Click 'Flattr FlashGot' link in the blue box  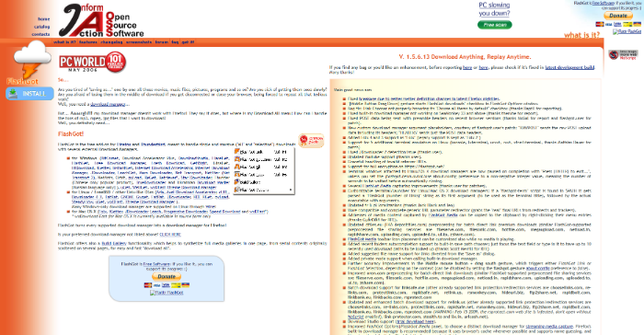pyautogui.click(x=167, y=293)
